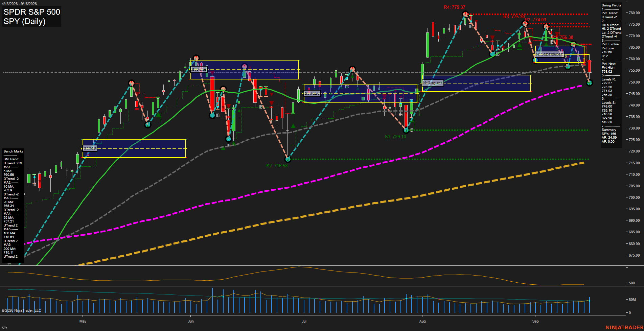Click 750.00 on the price axis
Screen dimensions: 644x331
pyautogui.click(x=634, y=82)
